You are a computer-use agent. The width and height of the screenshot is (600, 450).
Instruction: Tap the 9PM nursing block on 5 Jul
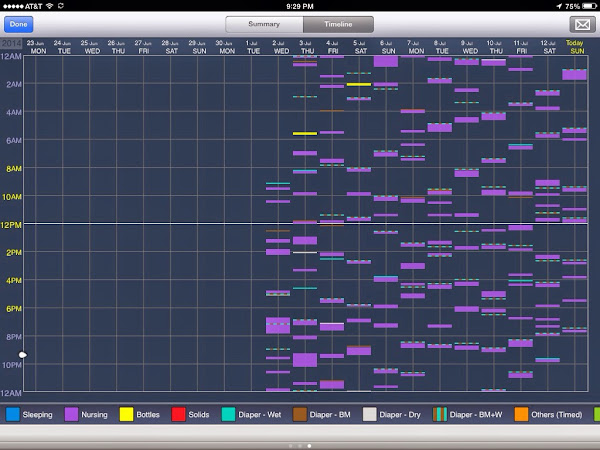(x=359, y=350)
